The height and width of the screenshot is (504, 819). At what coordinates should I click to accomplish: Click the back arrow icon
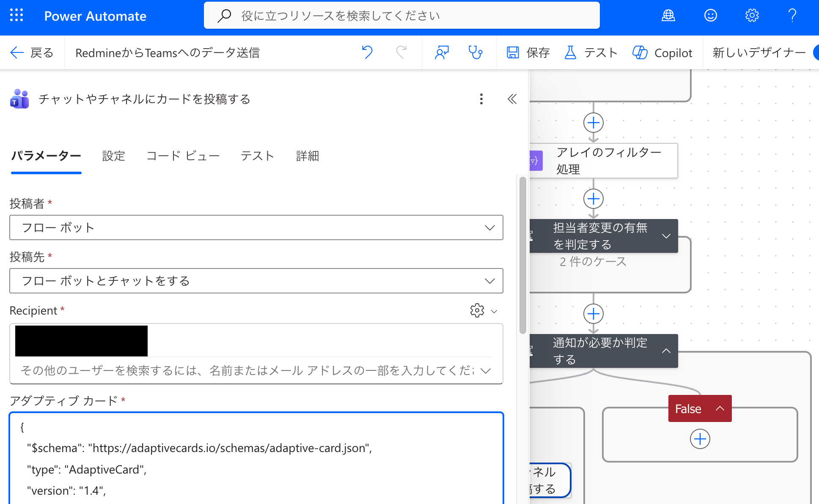pyautogui.click(x=17, y=53)
